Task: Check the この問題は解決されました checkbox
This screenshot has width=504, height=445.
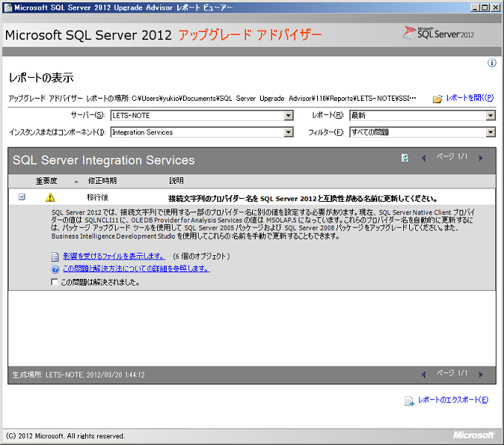Action: tap(54, 282)
